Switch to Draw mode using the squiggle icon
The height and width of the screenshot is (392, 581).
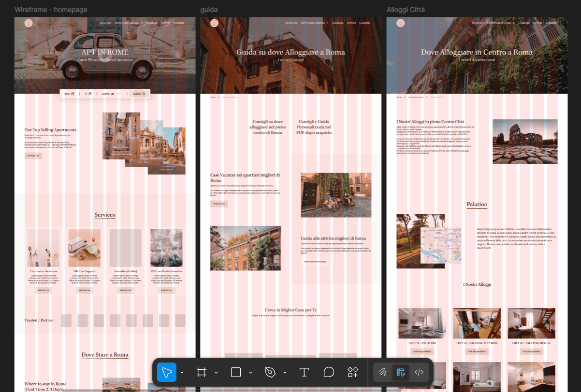click(x=383, y=372)
